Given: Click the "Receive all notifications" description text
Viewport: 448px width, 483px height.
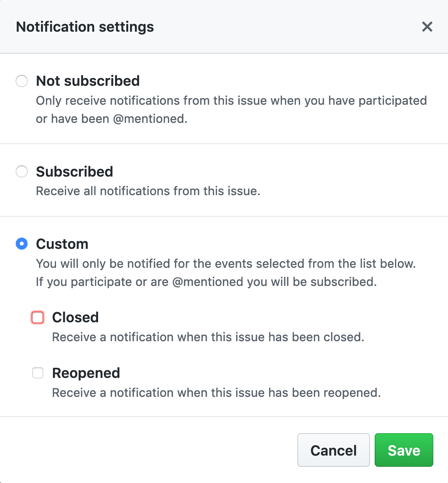Looking at the screenshot, I should click(148, 191).
